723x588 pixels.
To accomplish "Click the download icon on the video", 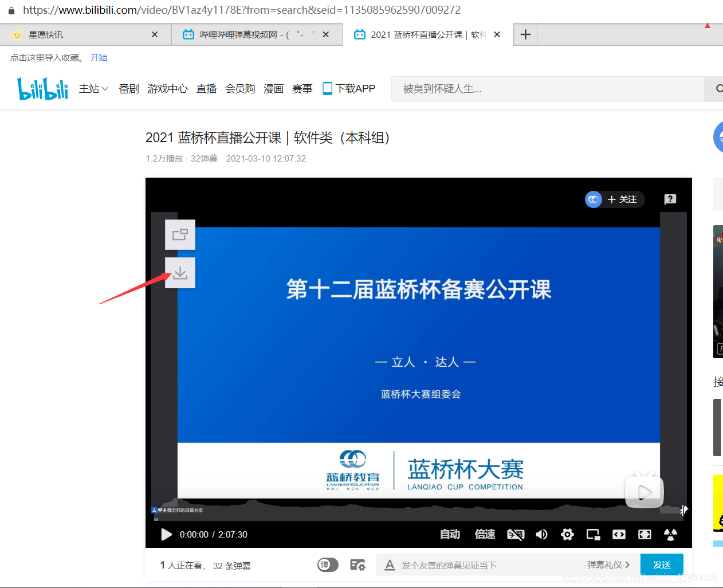I will (x=180, y=273).
